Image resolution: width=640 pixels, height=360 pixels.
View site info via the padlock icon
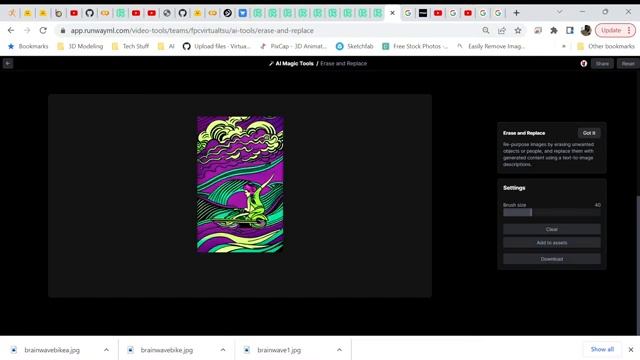(62, 31)
